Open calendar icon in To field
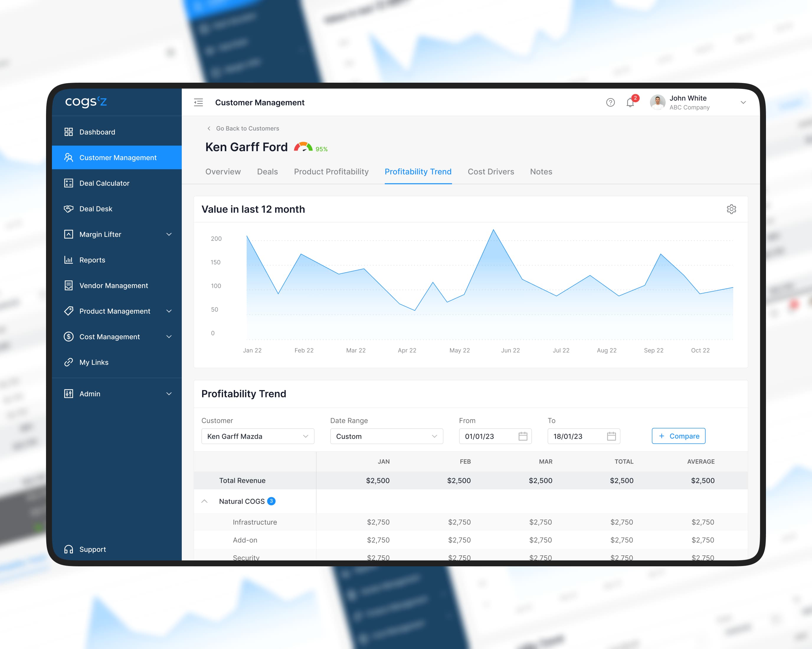The width and height of the screenshot is (812, 649). pyautogui.click(x=611, y=436)
